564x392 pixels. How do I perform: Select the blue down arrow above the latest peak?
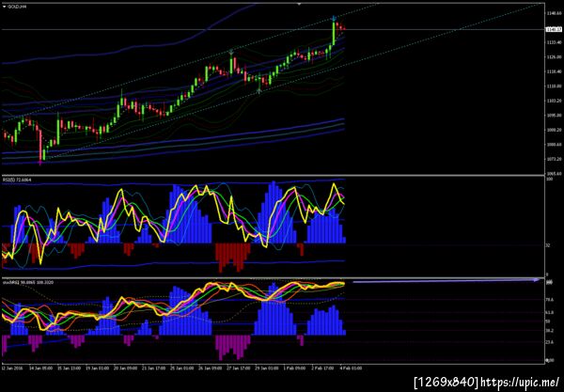[334, 18]
